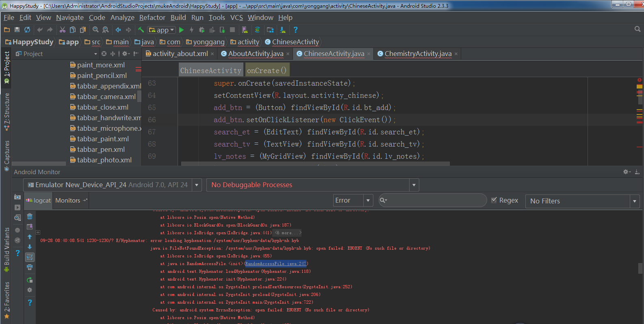Click the ChineseActivity breadcrumb in editor
Viewport: 644px width, 324px height.
[211, 70]
